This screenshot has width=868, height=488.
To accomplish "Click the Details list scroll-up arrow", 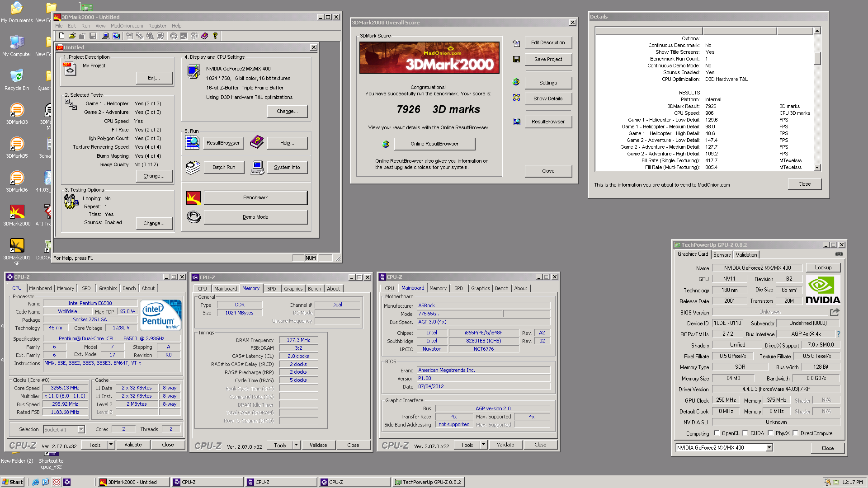I will point(817,31).
